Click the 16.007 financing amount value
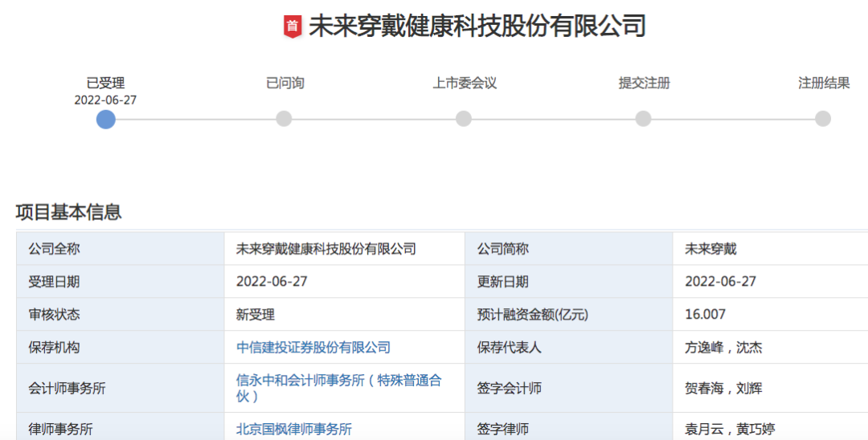The height and width of the screenshot is (440, 868). click(706, 315)
